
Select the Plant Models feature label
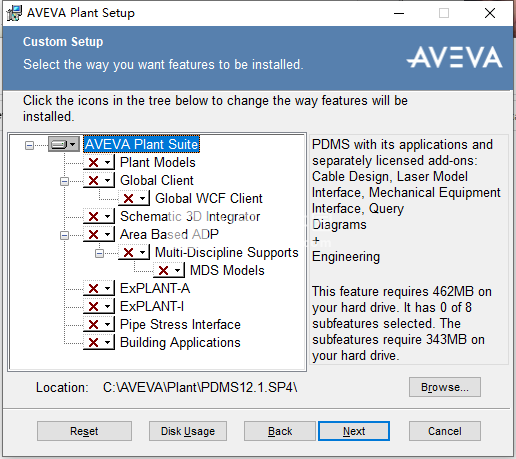pos(158,163)
